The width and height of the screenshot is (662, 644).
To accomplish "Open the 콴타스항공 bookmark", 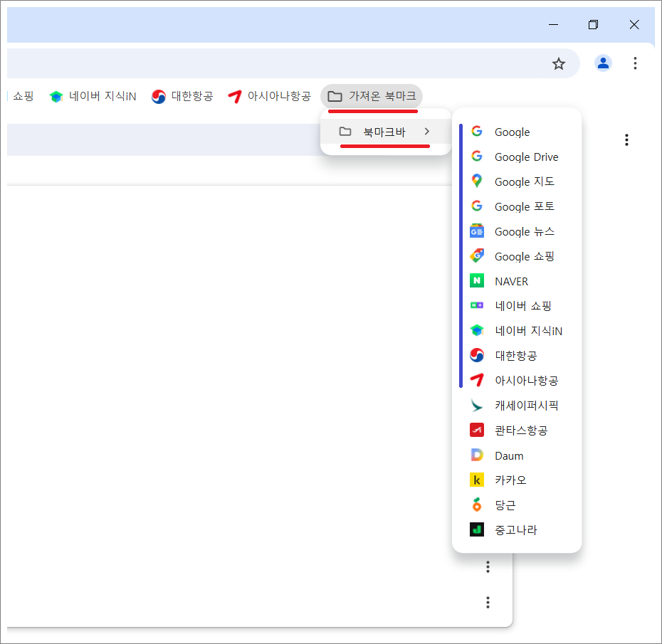I will point(517,431).
